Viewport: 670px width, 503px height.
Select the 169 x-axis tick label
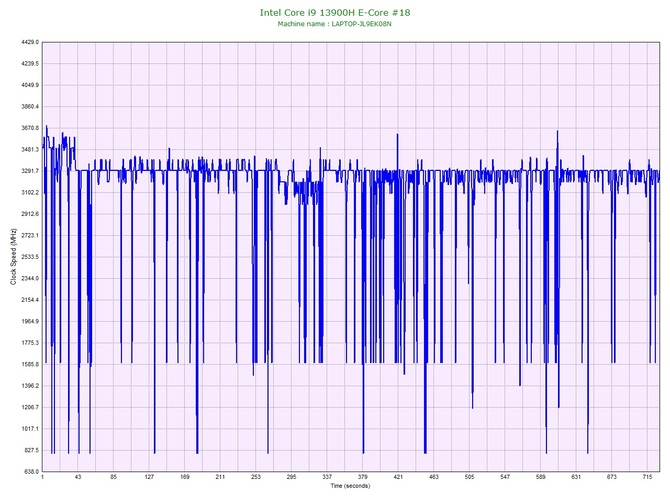tap(185, 478)
